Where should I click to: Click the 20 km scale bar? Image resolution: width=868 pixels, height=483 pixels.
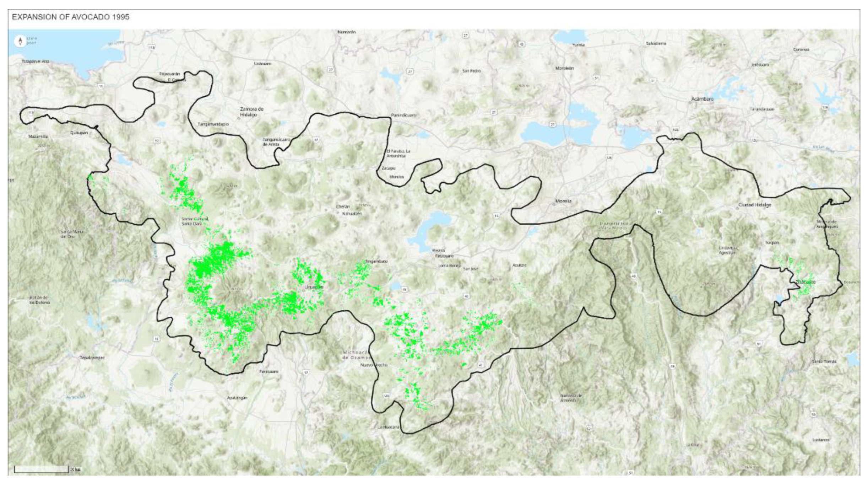click(x=41, y=469)
